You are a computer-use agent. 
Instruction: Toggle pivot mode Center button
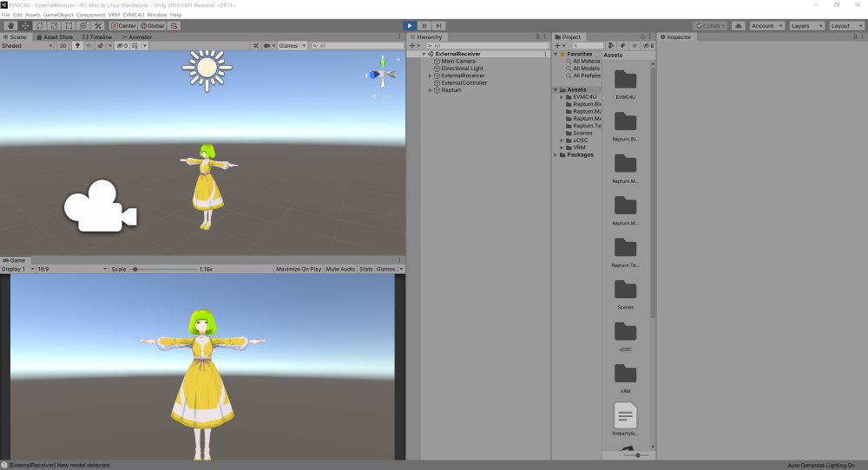(123, 25)
